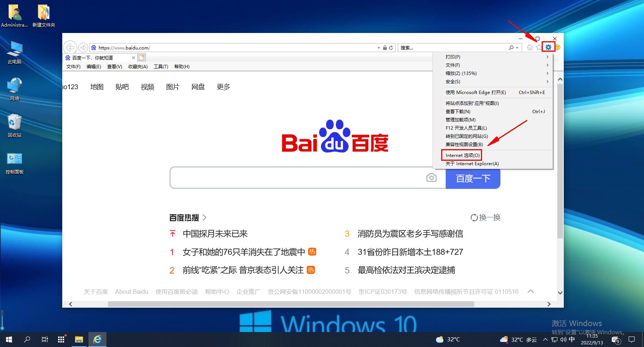The height and width of the screenshot is (347, 644).
Task: Click the IE forward navigation arrow
Action: pos(83,48)
